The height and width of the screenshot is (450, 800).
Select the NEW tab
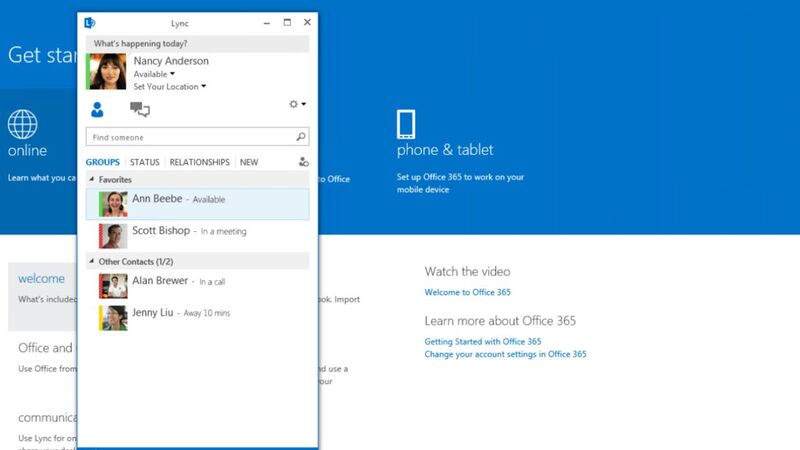coord(248,162)
